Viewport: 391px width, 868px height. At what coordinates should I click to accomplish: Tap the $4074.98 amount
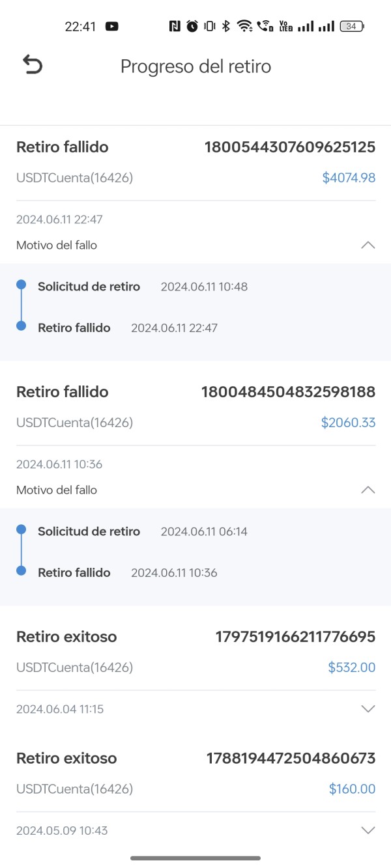click(349, 177)
